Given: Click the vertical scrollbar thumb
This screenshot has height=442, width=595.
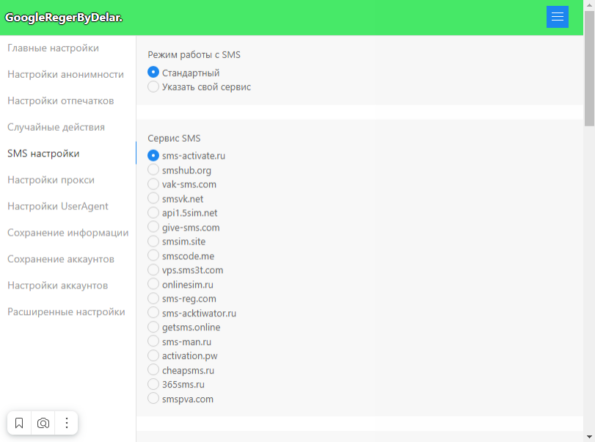Looking at the screenshot, I should (589, 68).
